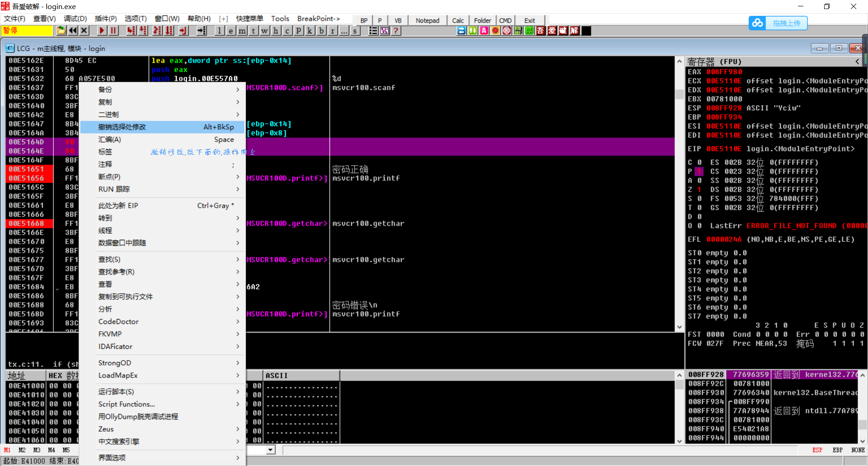
Task: Expand the 复制 submenu
Action: pyautogui.click(x=163, y=102)
